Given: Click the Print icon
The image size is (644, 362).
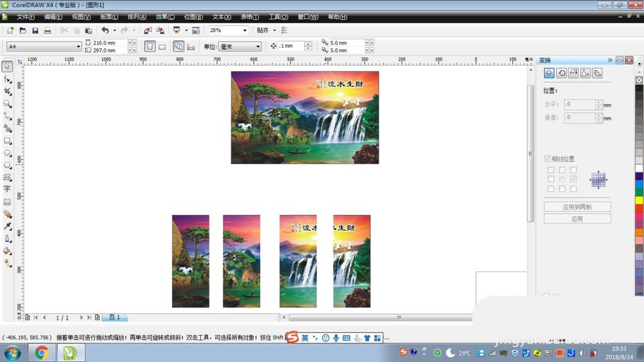Looking at the screenshot, I should [x=48, y=30].
